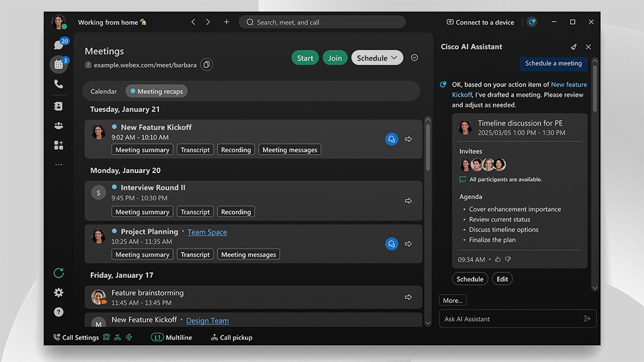Copy the personal meeting room link
Screen dimensions: 644x362
click(206, 65)
